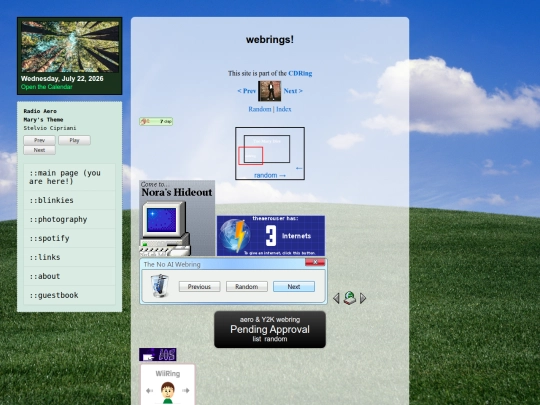Click the small green globe webring icon
This screenshot has height=405, width=540.
click(x=350, y=298)
